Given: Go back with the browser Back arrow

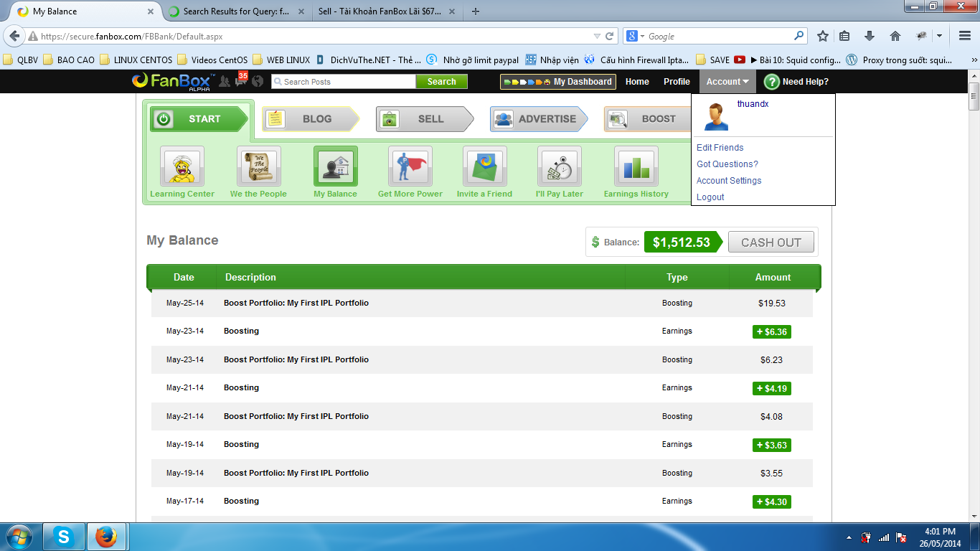Looking at the screenshot, I should tap(14, 36).
